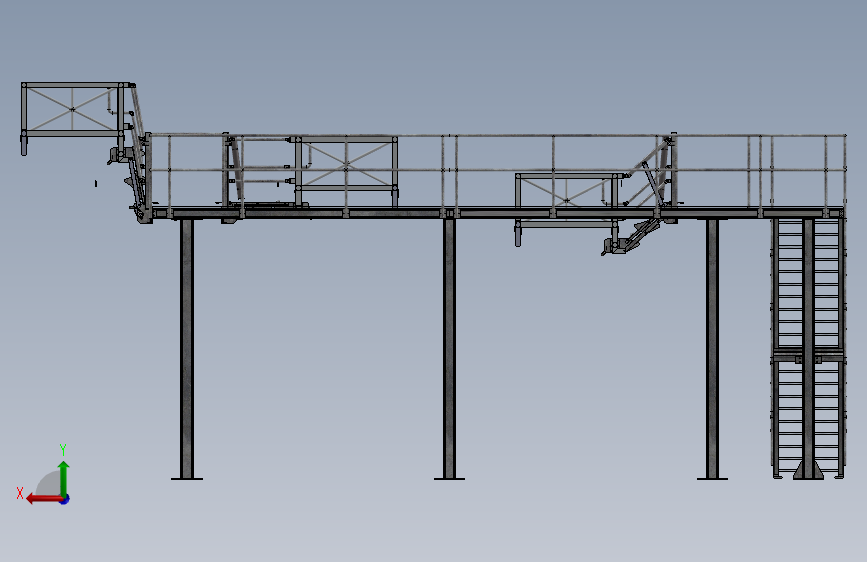The image size is (867, 562).
Task: Click the red X axis arrow of the triad
Action: (x=44, y=499)
